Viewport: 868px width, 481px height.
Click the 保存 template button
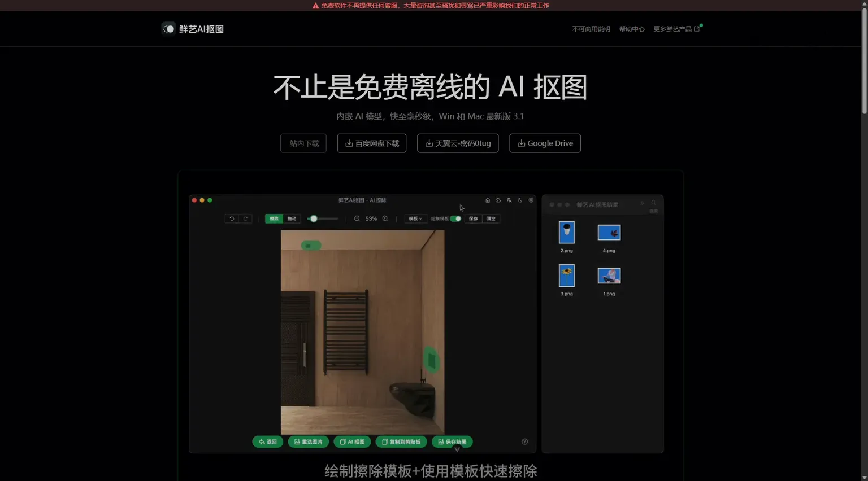tap(474, 218)
